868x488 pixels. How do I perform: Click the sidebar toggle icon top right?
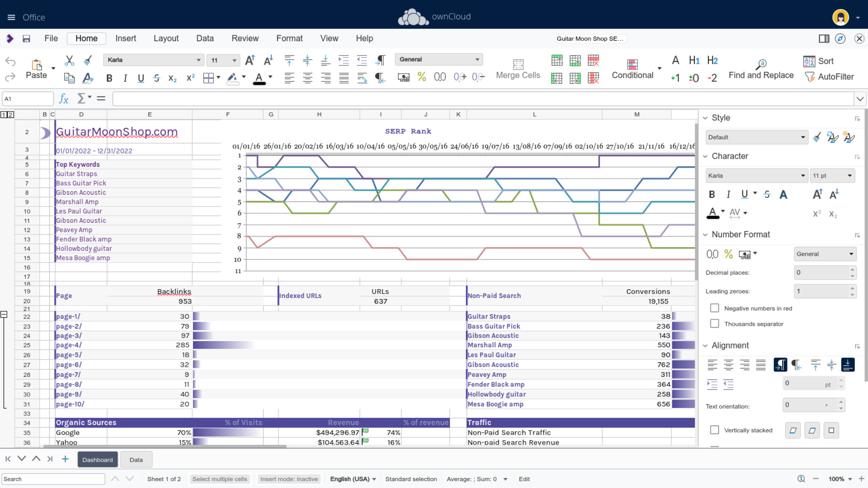coord(824,39)
